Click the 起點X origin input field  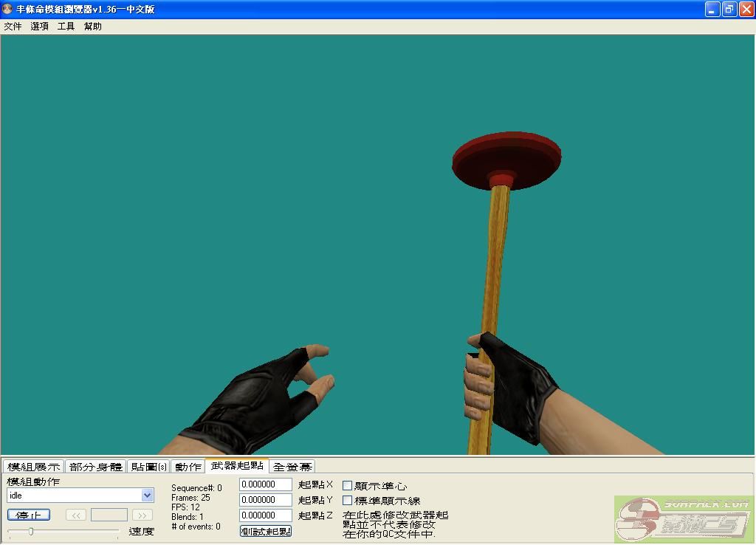pos(266,484)
